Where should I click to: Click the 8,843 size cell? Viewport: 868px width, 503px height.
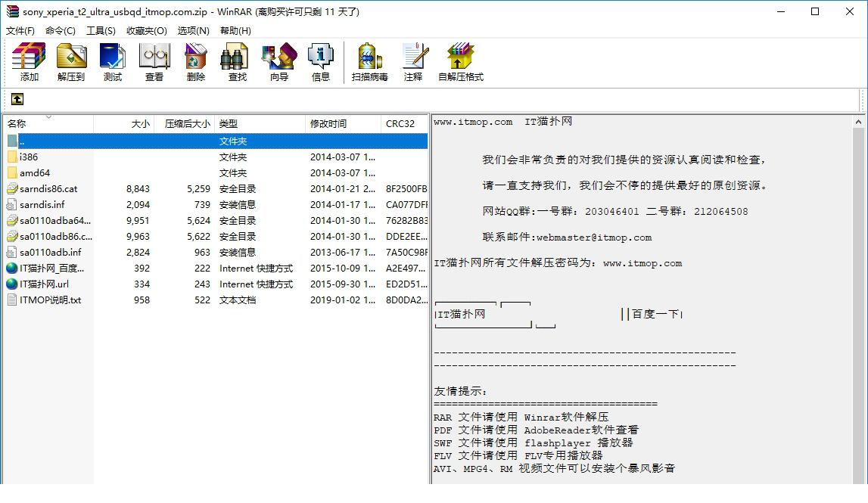click(138, 189)
